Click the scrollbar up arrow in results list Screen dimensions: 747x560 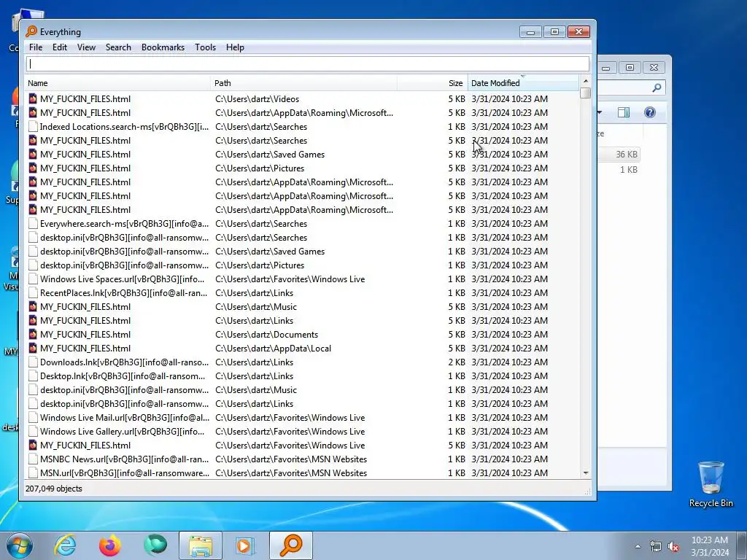click(x=586, y=80)
